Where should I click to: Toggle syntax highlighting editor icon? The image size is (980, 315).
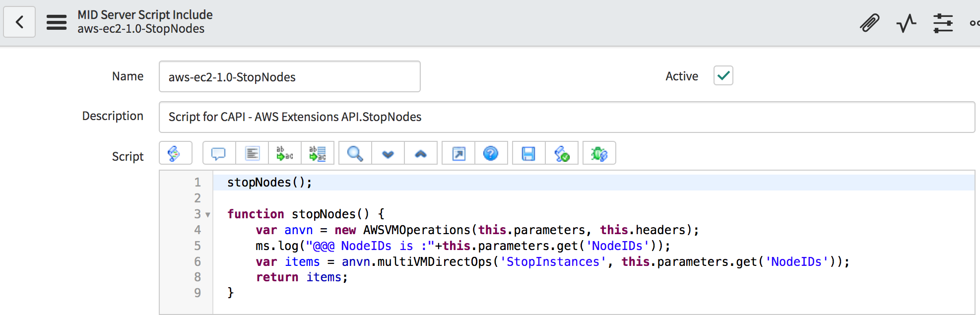coord(176,153)
